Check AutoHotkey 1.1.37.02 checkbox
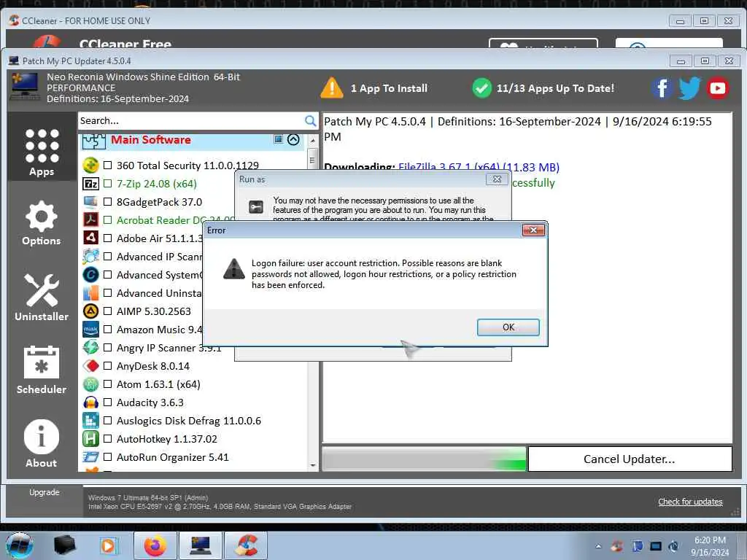This screenshot has width=747, height=560. click(108, 438)
